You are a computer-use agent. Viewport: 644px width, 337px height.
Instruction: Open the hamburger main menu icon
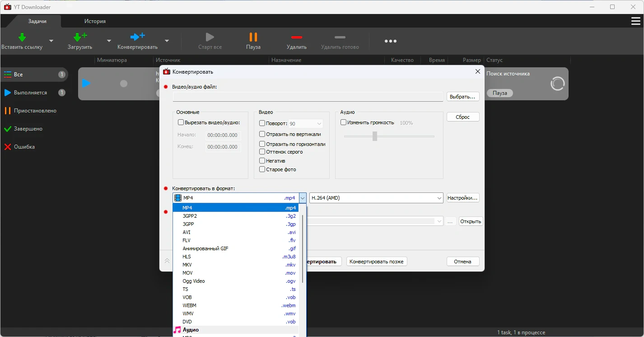point(635,21)
